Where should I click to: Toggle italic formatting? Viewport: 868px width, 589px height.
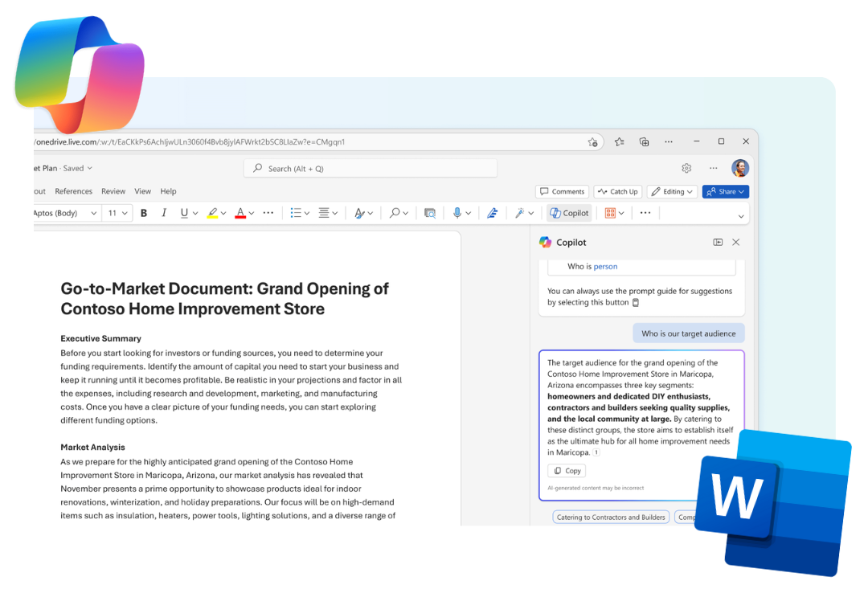pyautogui.click(x=164, y=213)
